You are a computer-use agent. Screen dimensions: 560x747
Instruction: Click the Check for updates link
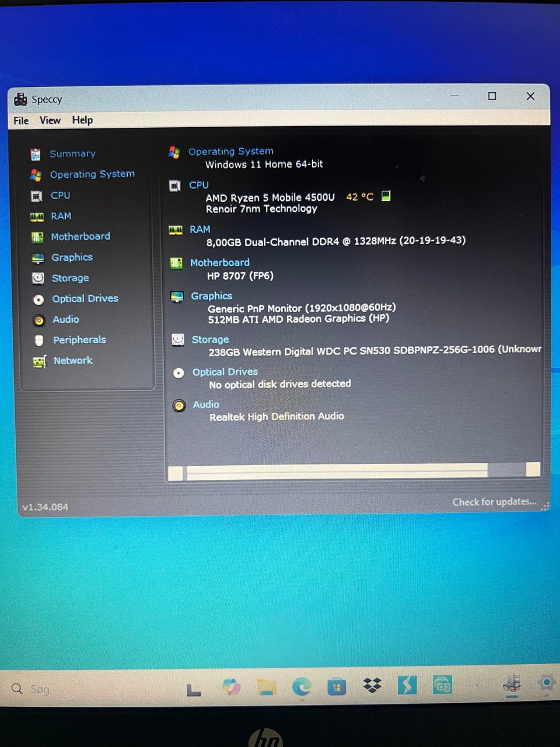495,502
